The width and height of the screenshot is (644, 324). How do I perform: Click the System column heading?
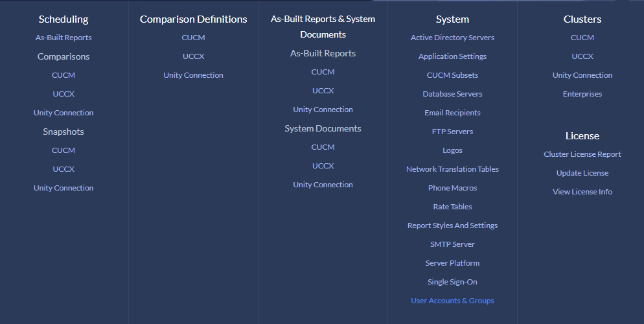click(x=452, y=19)
